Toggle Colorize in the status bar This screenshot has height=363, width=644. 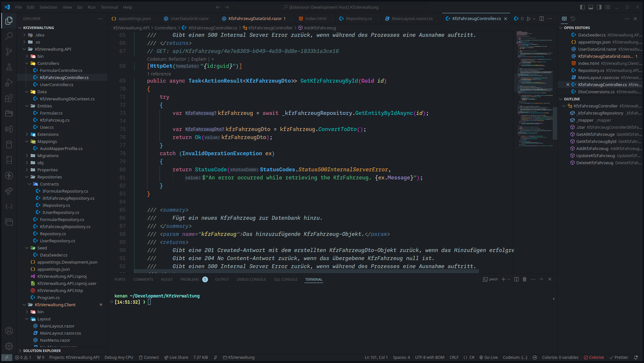594,358
